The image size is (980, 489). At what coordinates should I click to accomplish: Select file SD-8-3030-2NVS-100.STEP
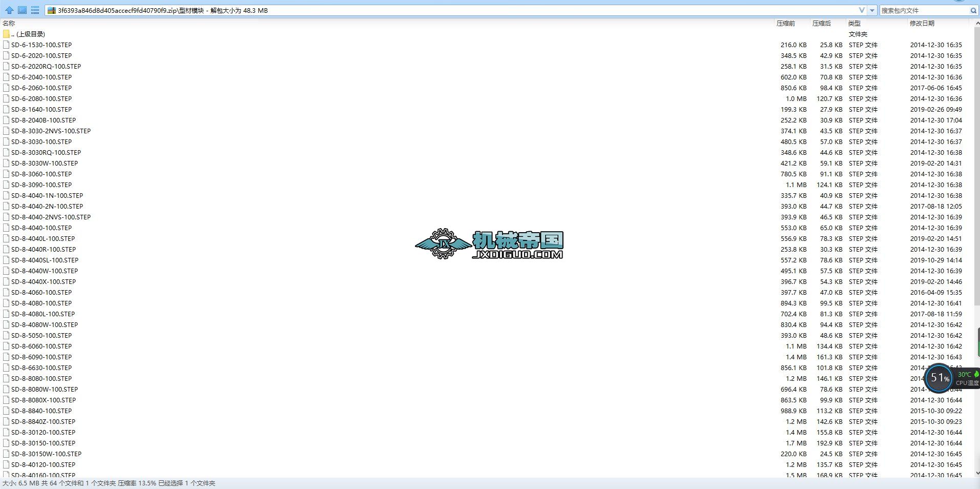click(x=51, y=131)
